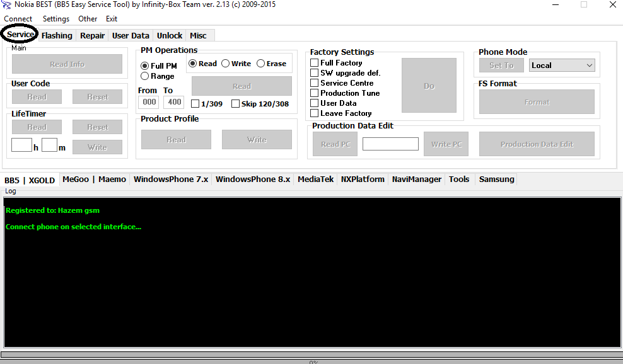Click Product Profile Write button

click(x=257, y=140)
